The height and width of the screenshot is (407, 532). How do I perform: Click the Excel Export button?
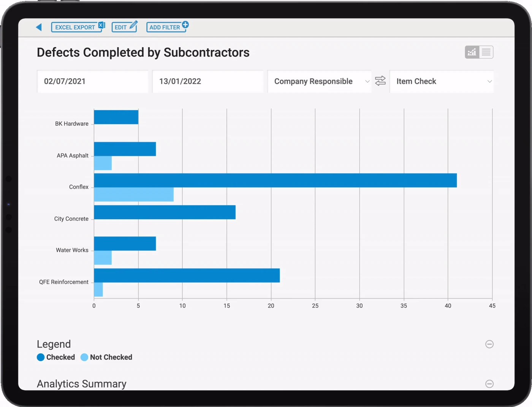pos(77,27)
